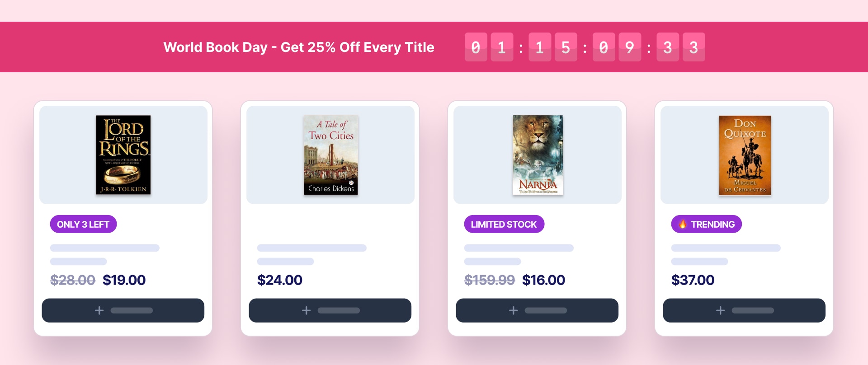This screenshot has width=868, height=365.
Task: Click the World Book Day banner headline
Action: [299, 47]
